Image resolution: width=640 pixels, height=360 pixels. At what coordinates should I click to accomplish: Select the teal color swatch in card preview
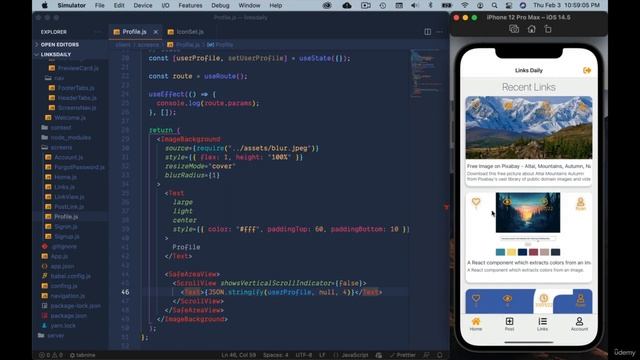click(500, 252)
